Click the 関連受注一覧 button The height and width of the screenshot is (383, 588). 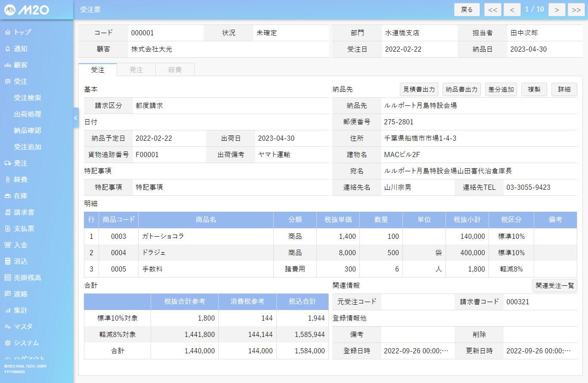[554, 286]
